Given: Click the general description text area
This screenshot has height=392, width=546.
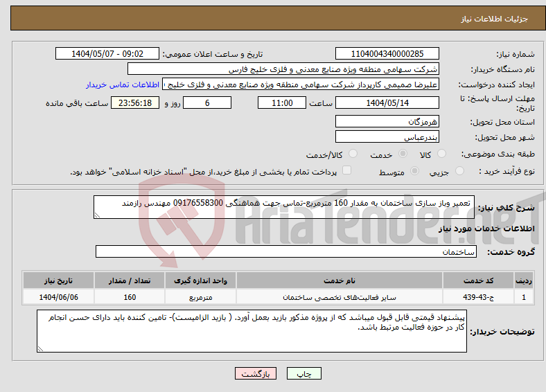Looking at the screenshot, I should click(x=284, y=207).
